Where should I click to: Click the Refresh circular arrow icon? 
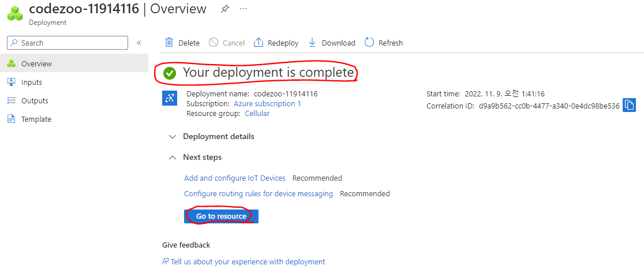tap(369, 43)
